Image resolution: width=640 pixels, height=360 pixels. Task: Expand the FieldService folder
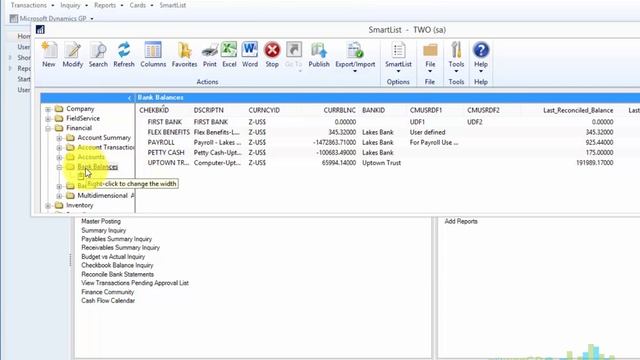point(48,119)
